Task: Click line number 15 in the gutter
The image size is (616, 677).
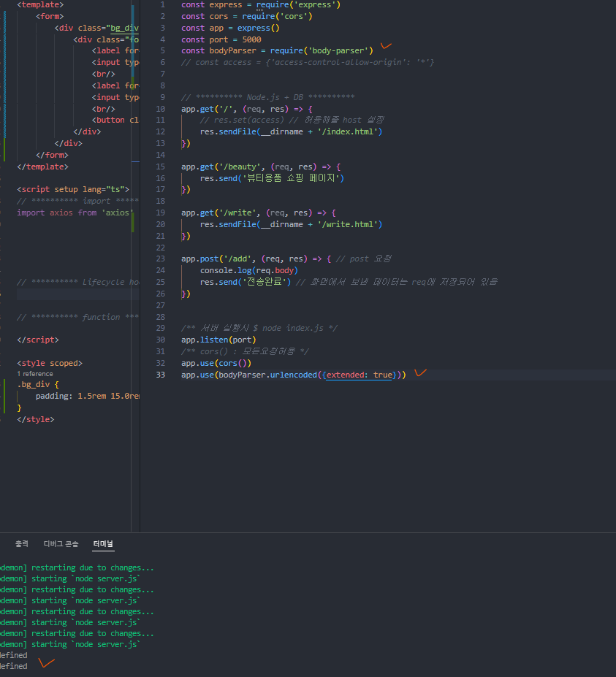Action: pos(161,167)
